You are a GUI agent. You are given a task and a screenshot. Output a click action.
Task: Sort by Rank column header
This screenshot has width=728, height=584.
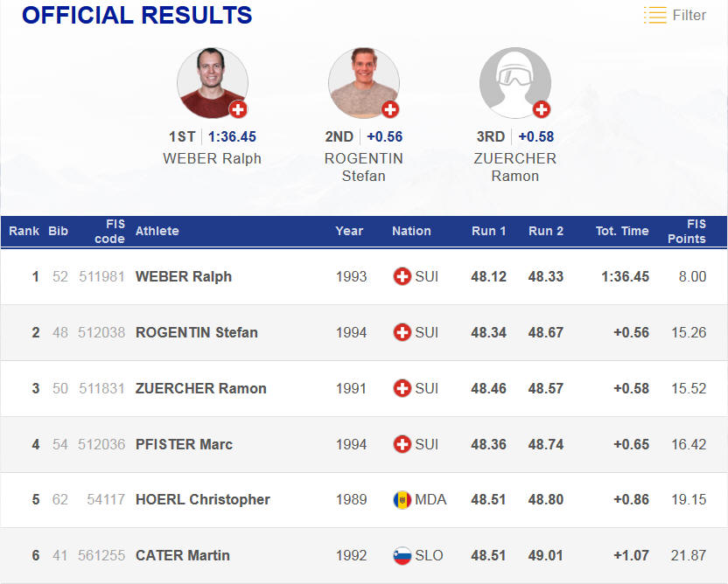[x=24, y=231]
